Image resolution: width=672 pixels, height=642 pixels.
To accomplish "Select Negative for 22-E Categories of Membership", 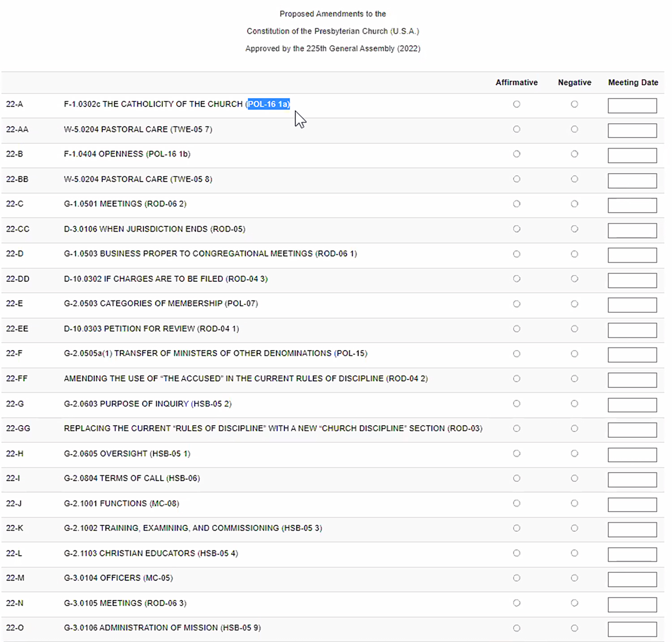I will pyautogui.click(x=574, y=304).
